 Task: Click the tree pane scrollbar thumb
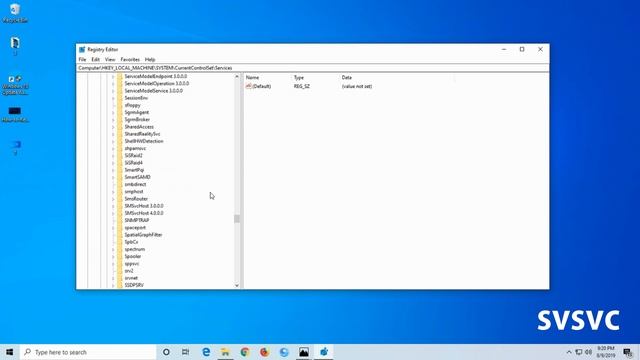coord(237,219)
